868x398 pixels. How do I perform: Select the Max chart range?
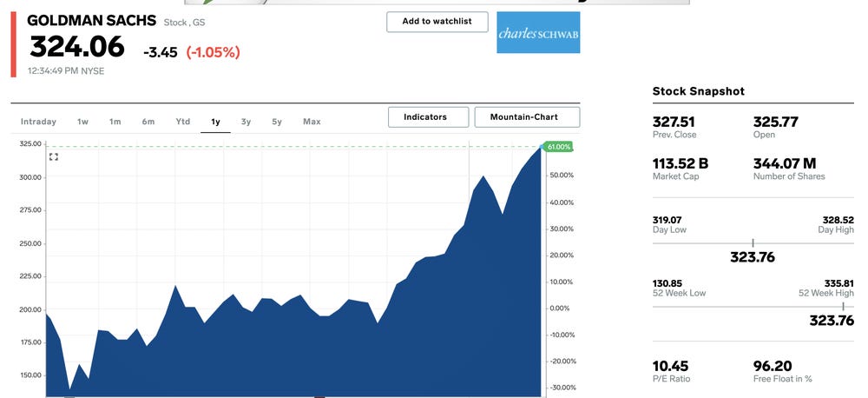(x=312, y=122)
